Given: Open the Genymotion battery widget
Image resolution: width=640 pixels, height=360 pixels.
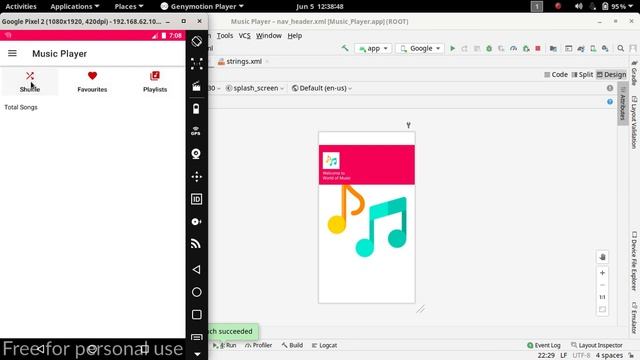Looking at the screenshot, I should pos(196,109).
